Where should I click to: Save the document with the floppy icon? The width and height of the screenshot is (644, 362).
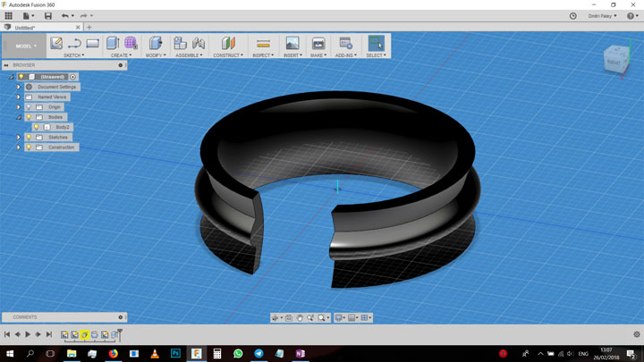click(x=48, y=15)
